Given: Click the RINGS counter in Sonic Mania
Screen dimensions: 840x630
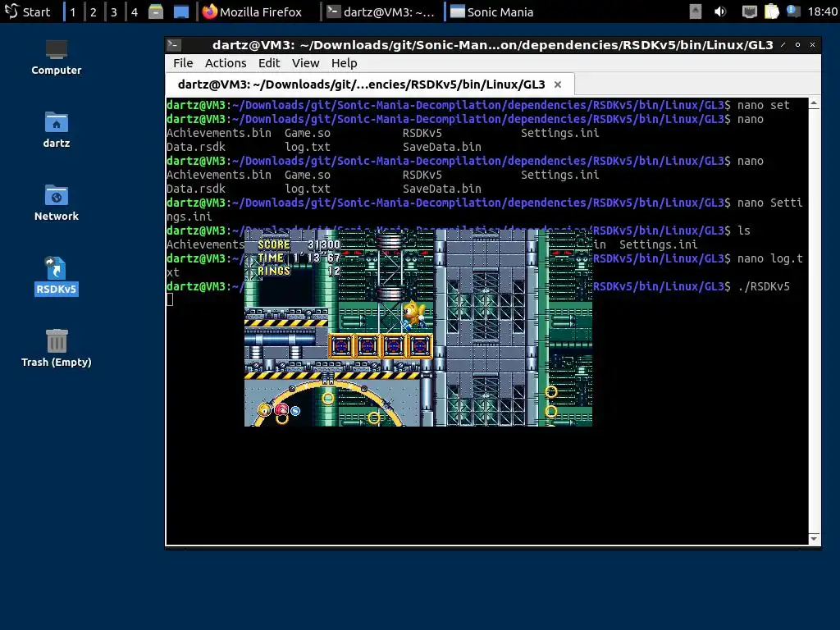Looking at the screenshot, I should (x=299, y=271).
